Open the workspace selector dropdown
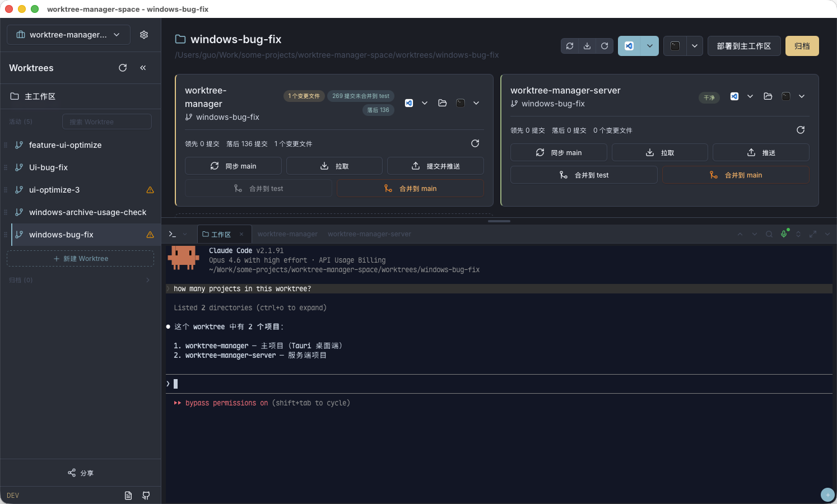Image resolution: width=837 pixels, height=504 pixels. click(x=68, y=35)
